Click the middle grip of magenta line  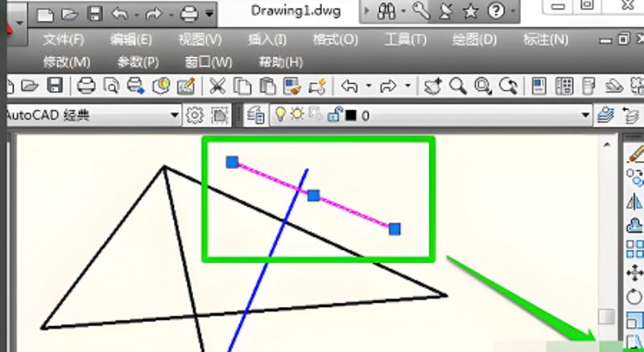click(314, 196)
